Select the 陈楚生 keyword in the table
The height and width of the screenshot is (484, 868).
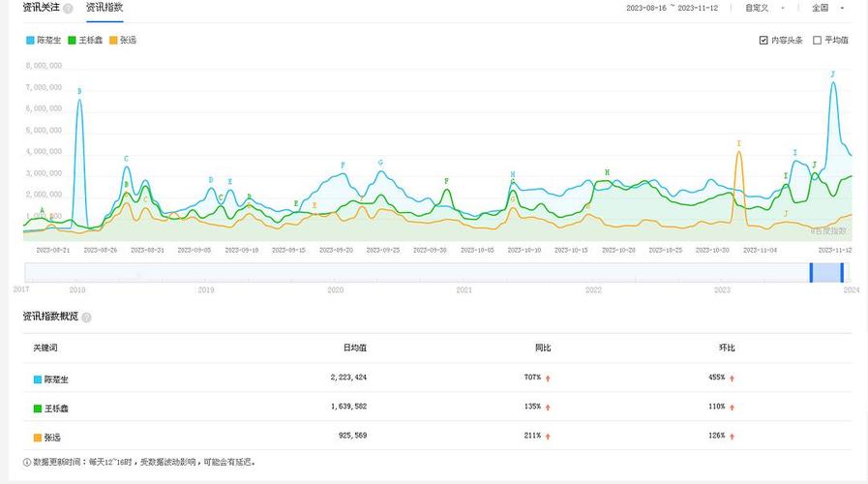point(56,379)
